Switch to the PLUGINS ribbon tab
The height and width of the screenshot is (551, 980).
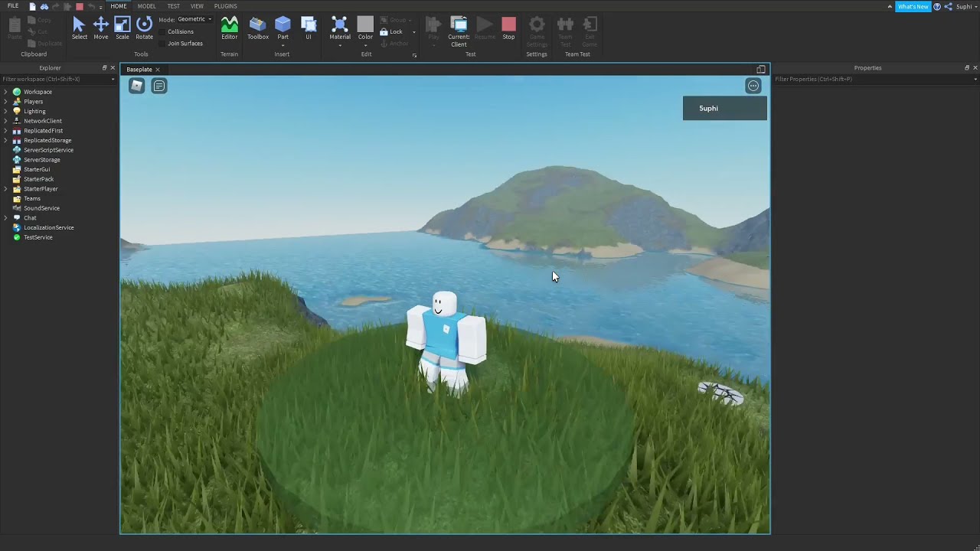[x=225, y=6]
